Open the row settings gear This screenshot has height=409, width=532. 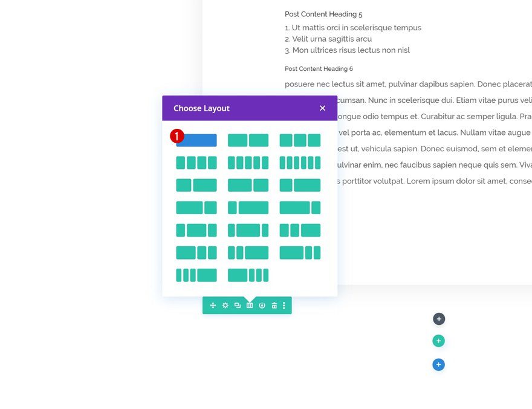click(225, 306)
